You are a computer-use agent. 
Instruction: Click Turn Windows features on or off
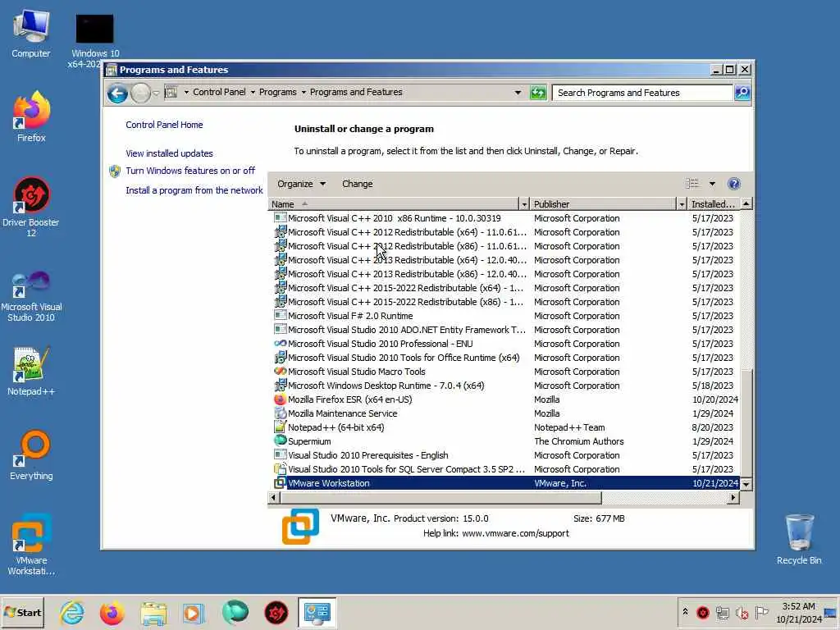point(190,171)
